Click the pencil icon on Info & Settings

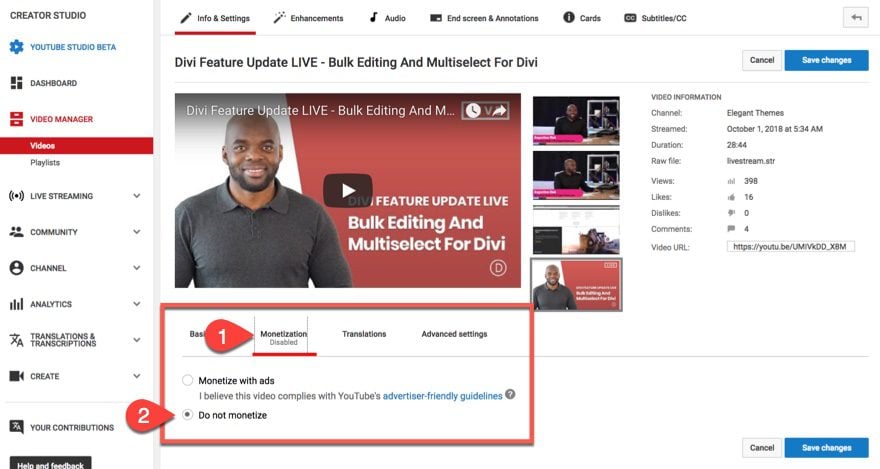click(x=185, y=18)
